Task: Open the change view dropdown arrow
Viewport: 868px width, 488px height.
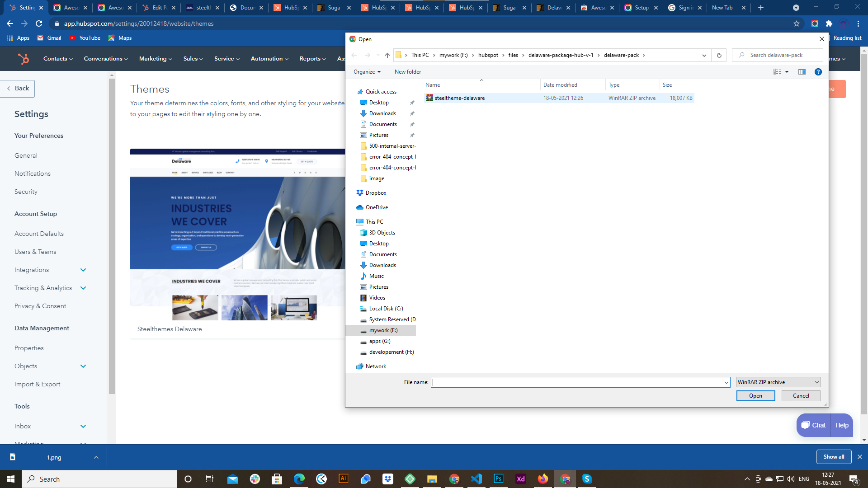Action: [x=787, y=72]
